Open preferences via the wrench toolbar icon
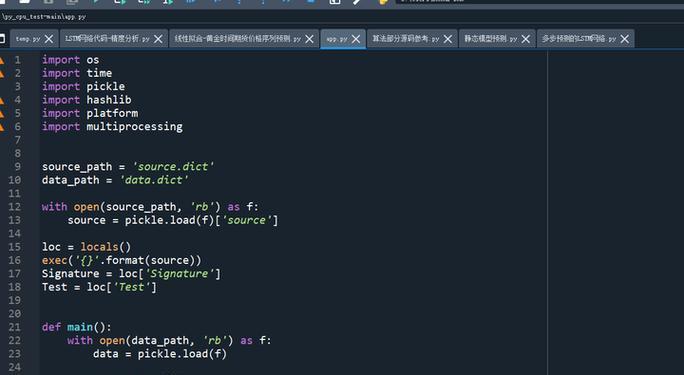 click(357, 2)
